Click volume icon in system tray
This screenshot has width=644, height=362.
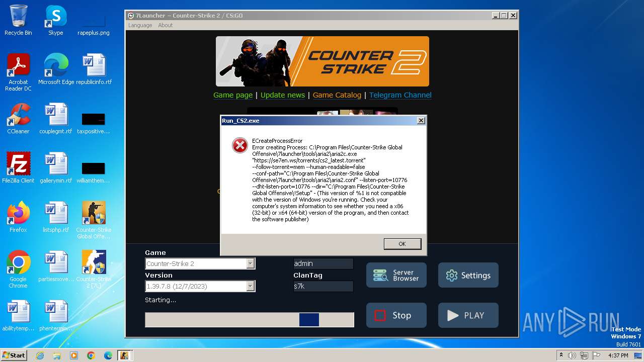[572, 355]
